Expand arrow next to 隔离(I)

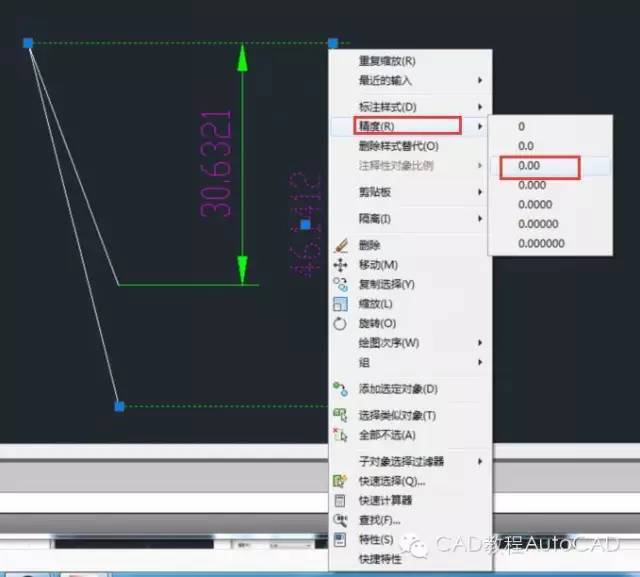[480, 219]
